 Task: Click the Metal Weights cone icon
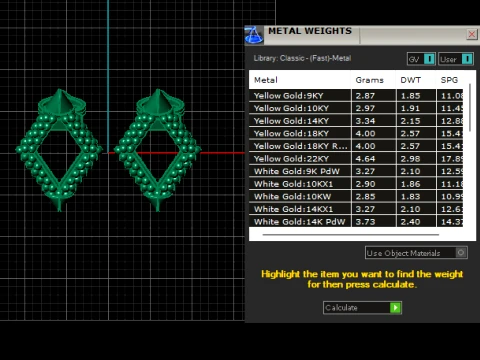point(254,35)
